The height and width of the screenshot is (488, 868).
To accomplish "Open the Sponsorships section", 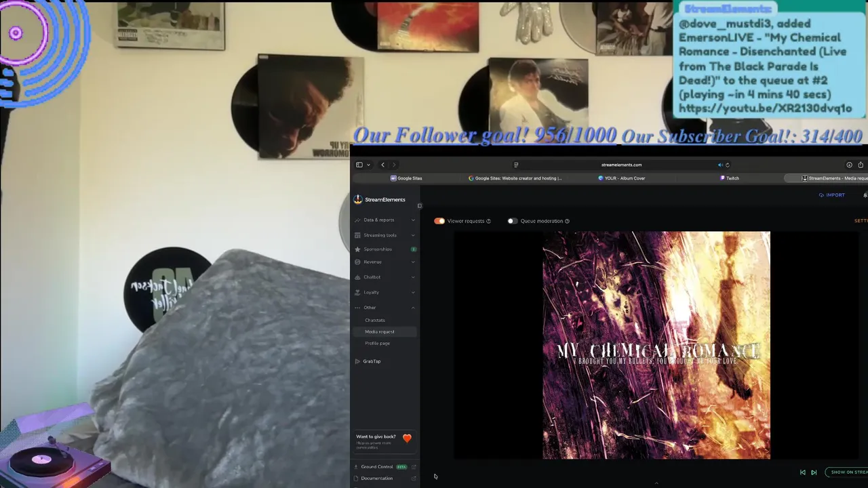I will [384, 249].
